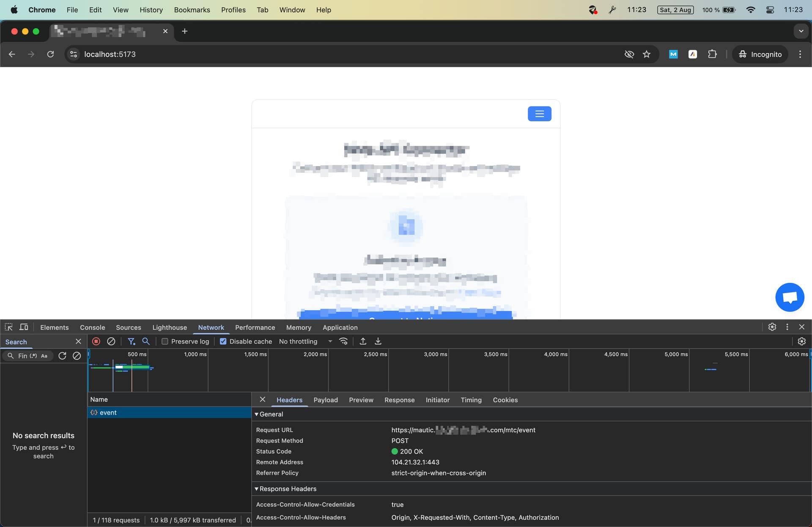Viewport: 812px width, 527px height.
Task: Open the Console panel tab
Action: pos(92,328)
